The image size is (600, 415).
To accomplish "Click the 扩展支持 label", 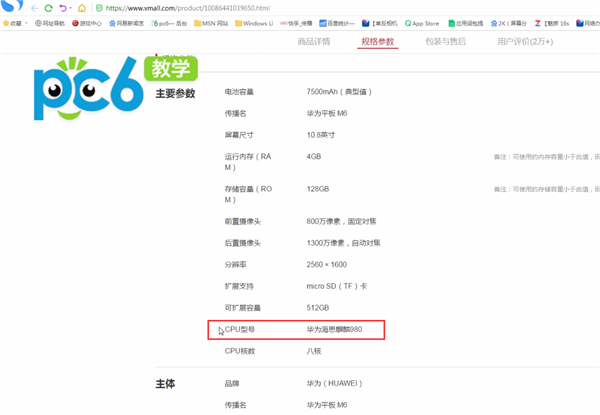I will (x=239, y=286).
